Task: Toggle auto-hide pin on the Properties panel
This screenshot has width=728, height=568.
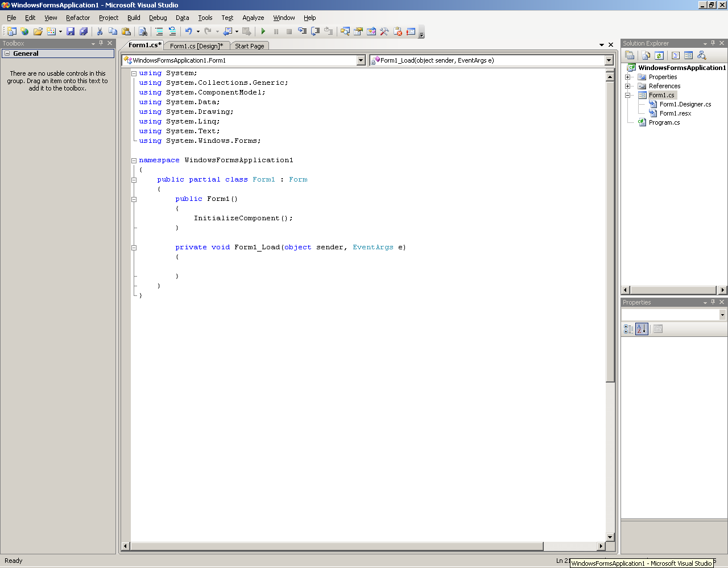Action: point(713,302)
